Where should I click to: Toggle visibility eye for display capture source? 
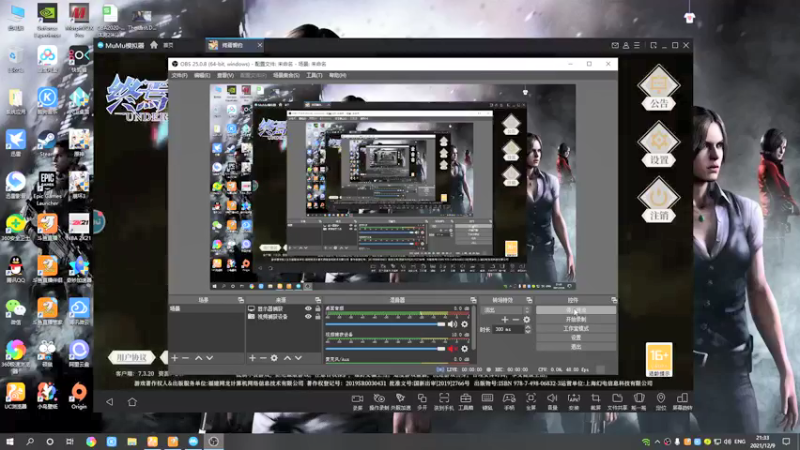click(308, 309)
